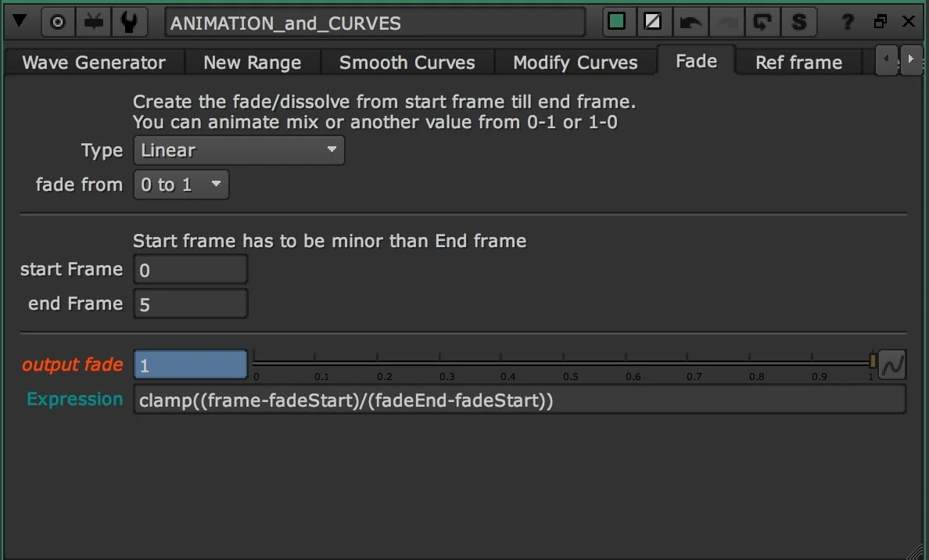Click the center node in graph icon
The width and height of the screenshot is (929, 560).
coord(57,21)
